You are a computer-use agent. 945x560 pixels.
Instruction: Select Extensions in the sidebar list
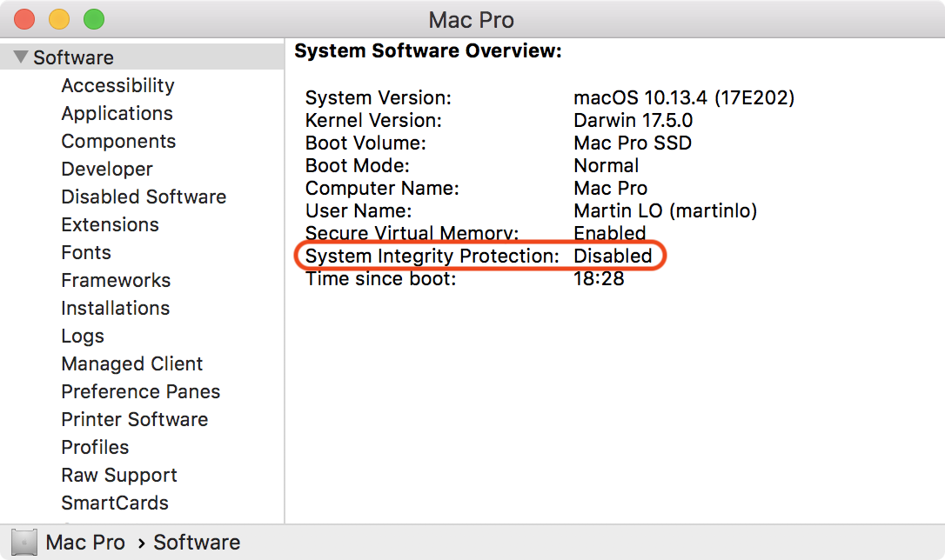110,224
